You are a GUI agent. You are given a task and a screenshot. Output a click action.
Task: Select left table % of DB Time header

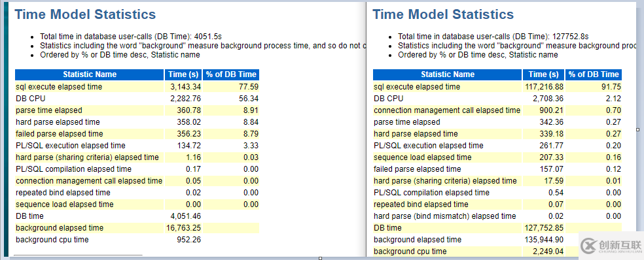point(231,74)
